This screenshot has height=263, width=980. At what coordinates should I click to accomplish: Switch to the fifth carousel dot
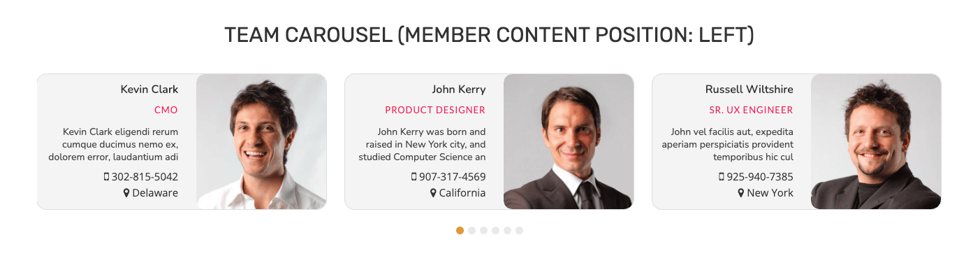pyautogui.click(x=507, y=230)
